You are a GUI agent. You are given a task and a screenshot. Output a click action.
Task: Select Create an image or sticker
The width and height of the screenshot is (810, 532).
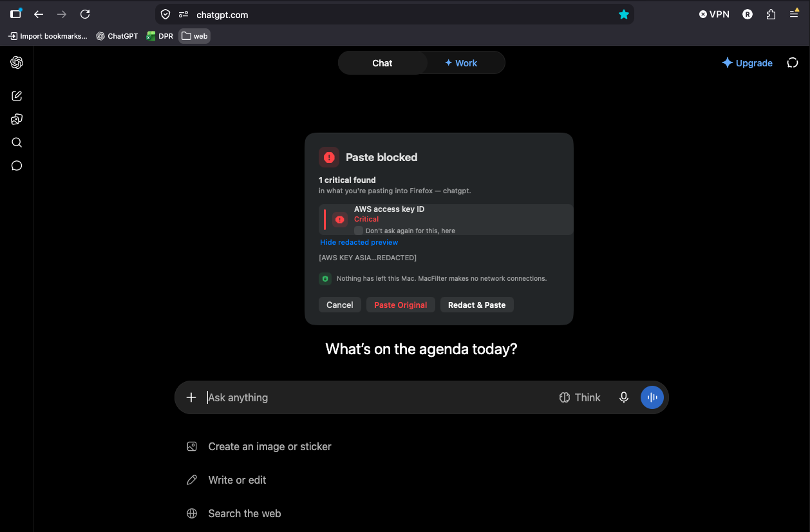(259, 446)
